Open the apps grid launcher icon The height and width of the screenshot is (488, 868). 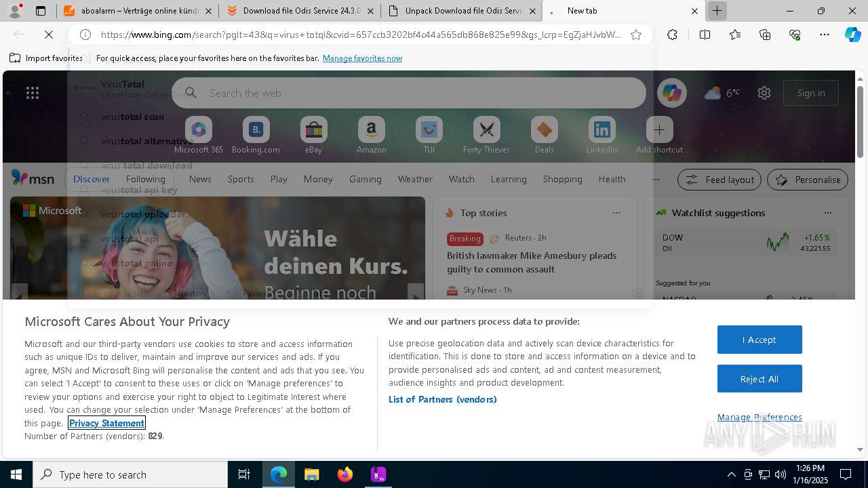pos(33,93)
